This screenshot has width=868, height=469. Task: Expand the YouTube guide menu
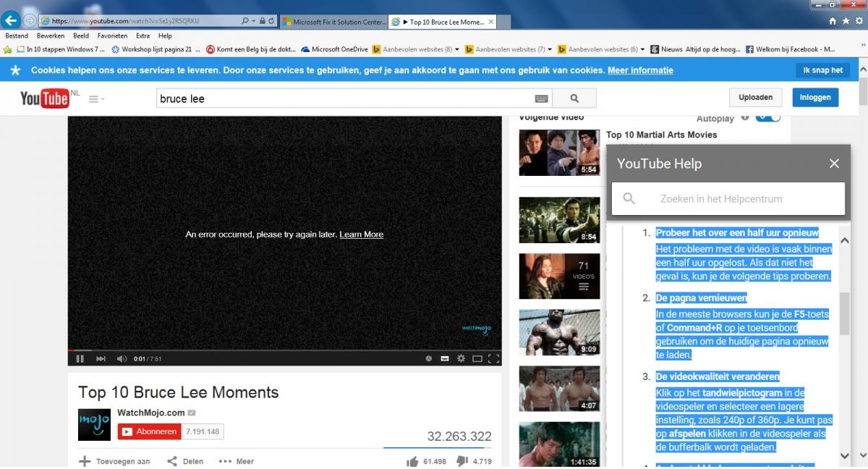95,99
